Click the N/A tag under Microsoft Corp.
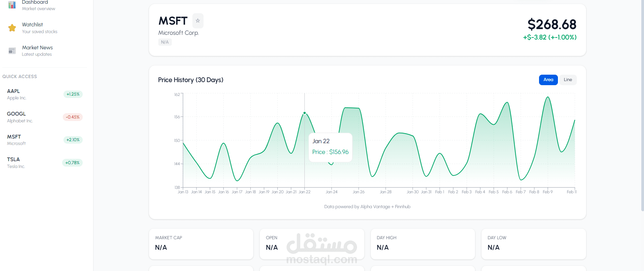644x271 pixels. click(165, 42)
